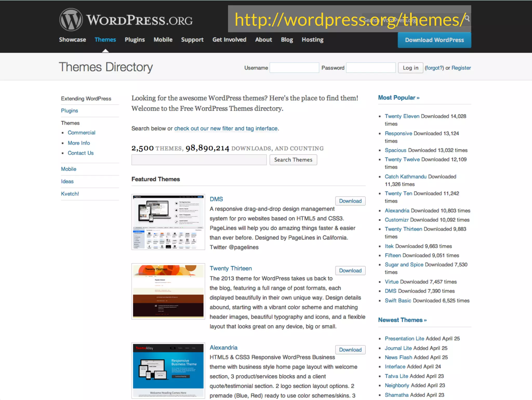The width and height of the screenshot is (532, 400).
Task: Open Twenty Eleven in Most Popular
Action: click(402, 116)
